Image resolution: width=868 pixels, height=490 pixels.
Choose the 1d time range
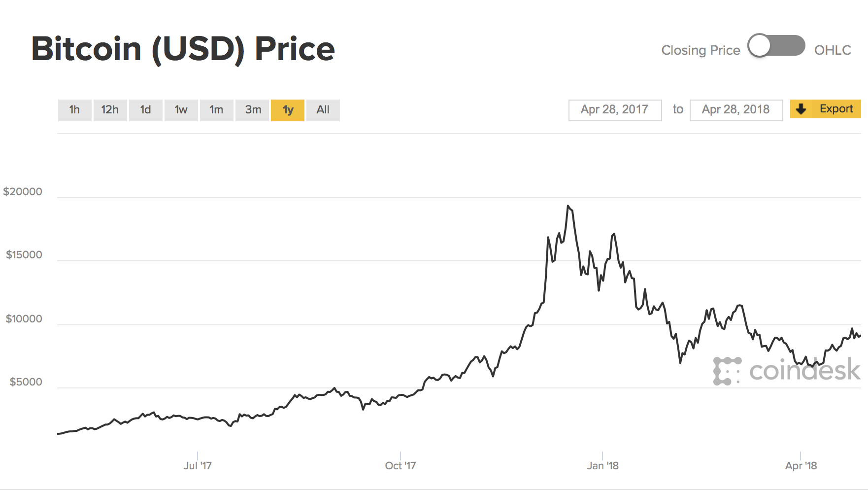(x=145, y=110)
